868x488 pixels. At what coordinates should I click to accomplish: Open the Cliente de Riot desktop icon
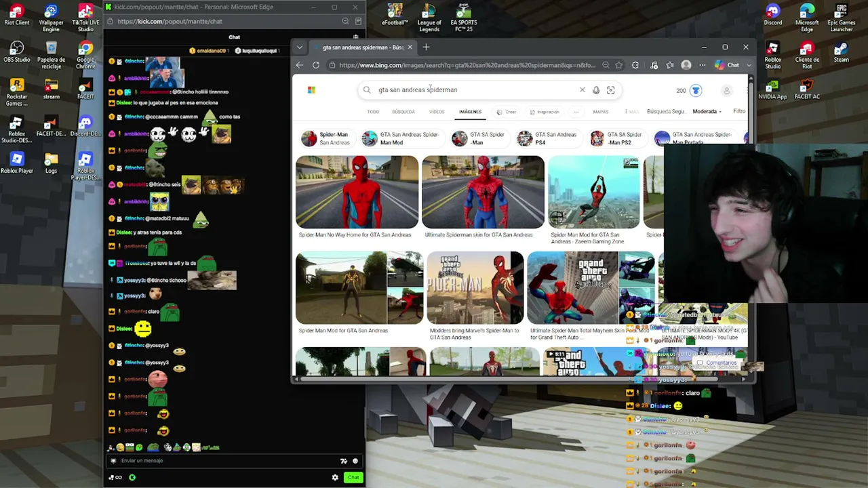click(807, 55)
